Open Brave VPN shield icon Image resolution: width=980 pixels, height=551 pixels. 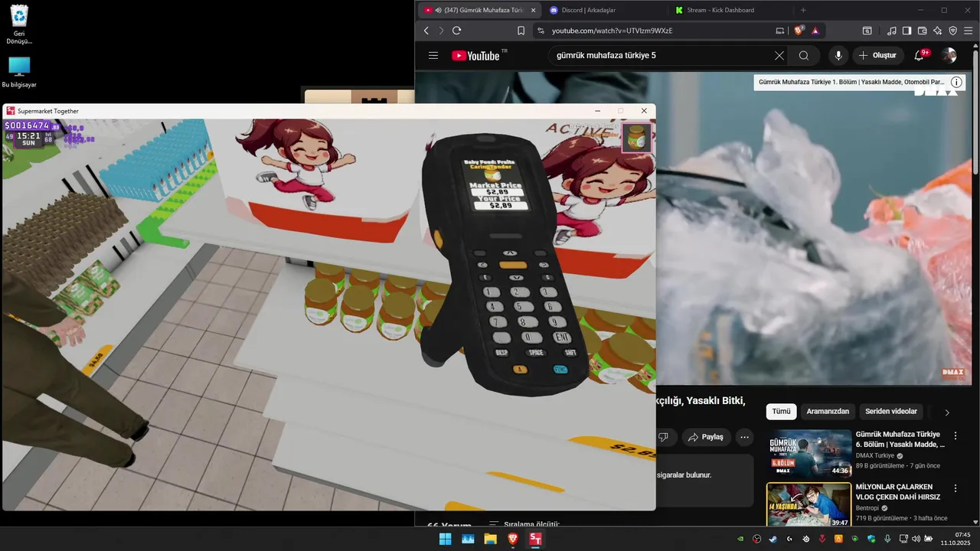pos(952,31)
